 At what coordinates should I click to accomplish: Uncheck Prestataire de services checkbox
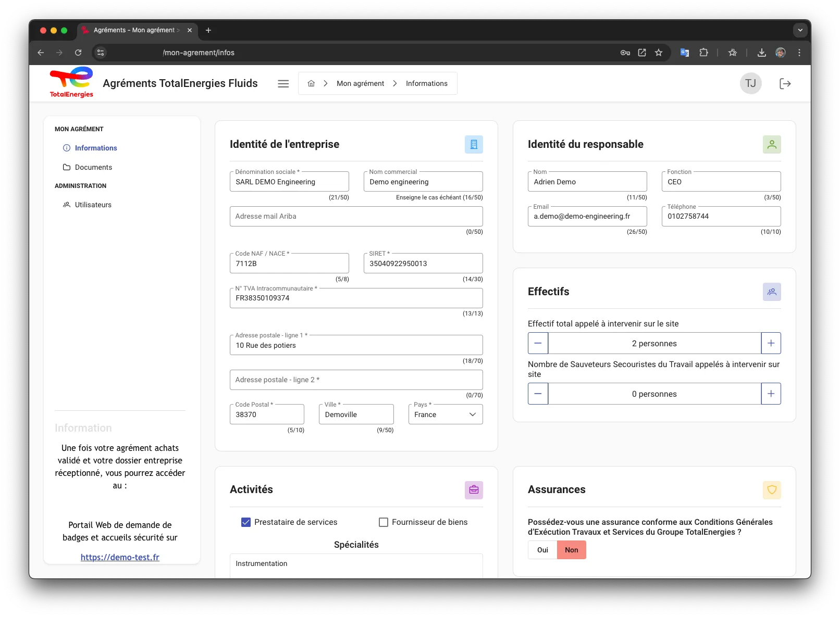246,522
